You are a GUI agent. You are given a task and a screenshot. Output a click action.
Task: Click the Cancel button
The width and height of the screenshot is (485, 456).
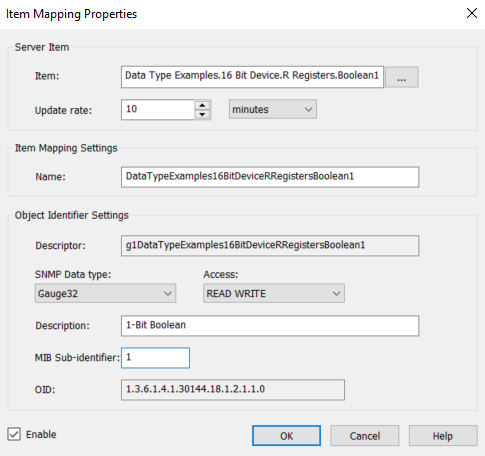point(365,436)
